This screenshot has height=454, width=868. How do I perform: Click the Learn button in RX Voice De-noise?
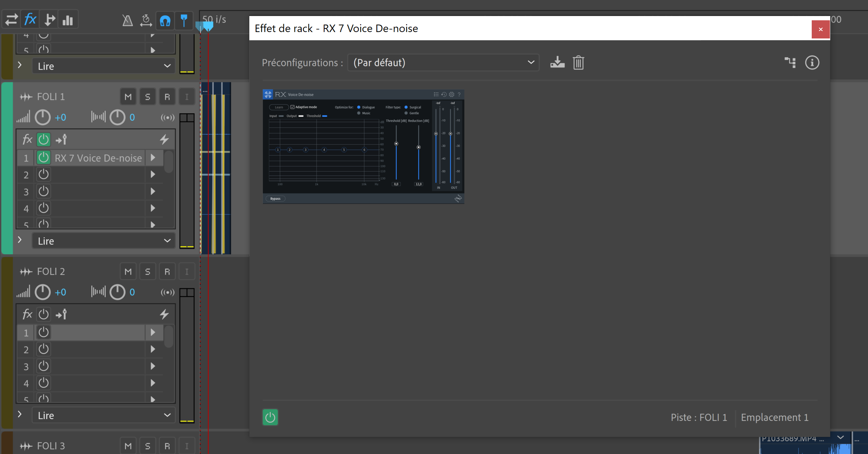[x=279, y=107]
